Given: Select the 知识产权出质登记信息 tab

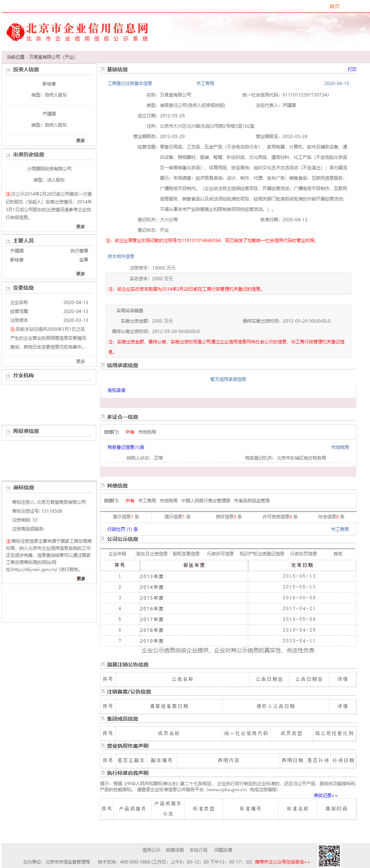Looking at the screenshot, I should [x=262, y=554].
